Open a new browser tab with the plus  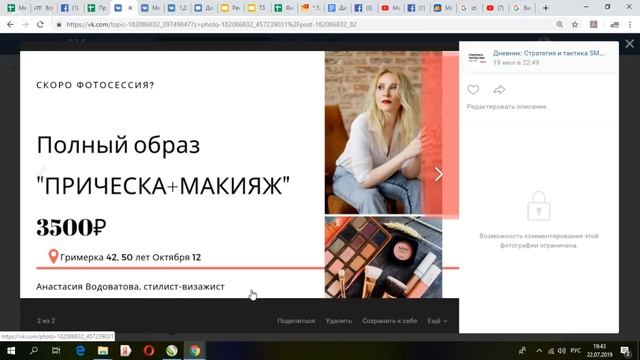click(546, 8)
